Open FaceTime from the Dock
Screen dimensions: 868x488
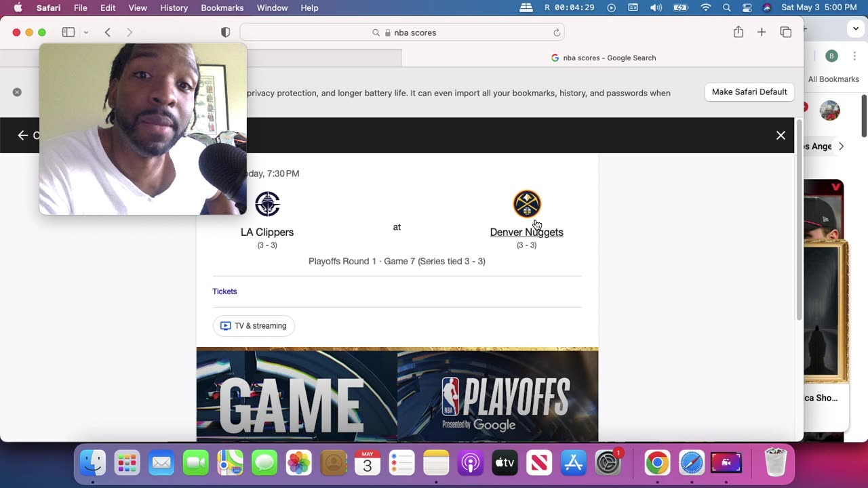(x=196, y=463)
